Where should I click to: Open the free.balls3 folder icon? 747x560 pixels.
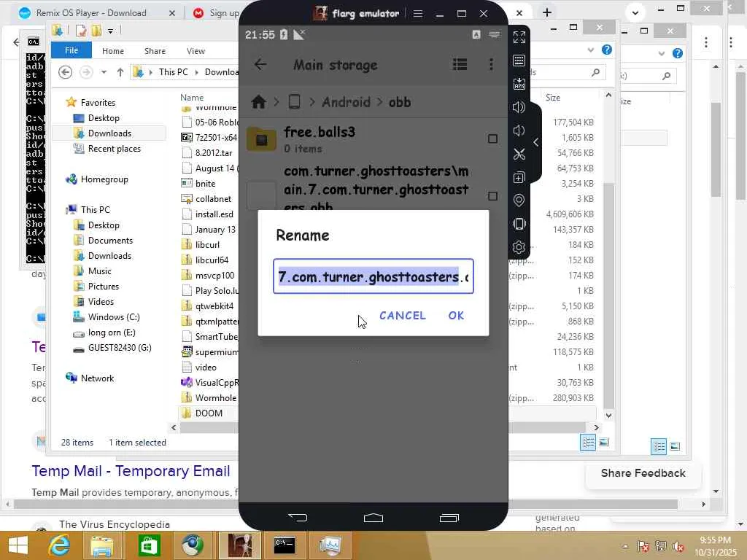(262, 139)
